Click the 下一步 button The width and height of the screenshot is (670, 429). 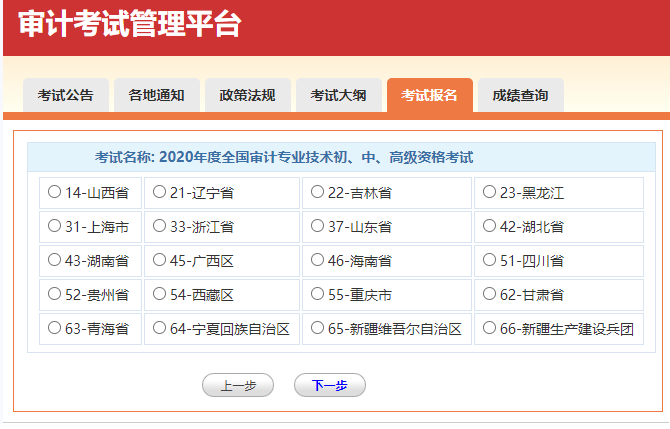[x=330, y=385]
